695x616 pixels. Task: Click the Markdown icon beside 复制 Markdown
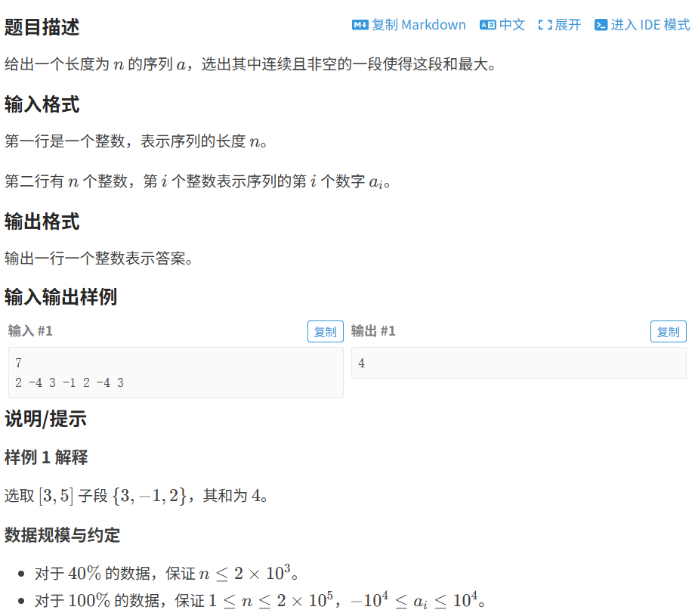click(x=360, y=25)
